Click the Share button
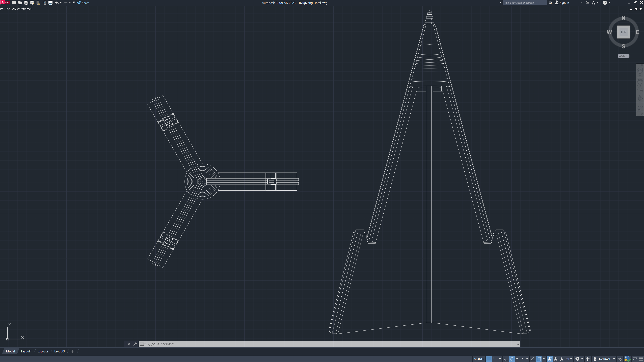The height and width of the screenshot is (362, 644). pos(83,3)
